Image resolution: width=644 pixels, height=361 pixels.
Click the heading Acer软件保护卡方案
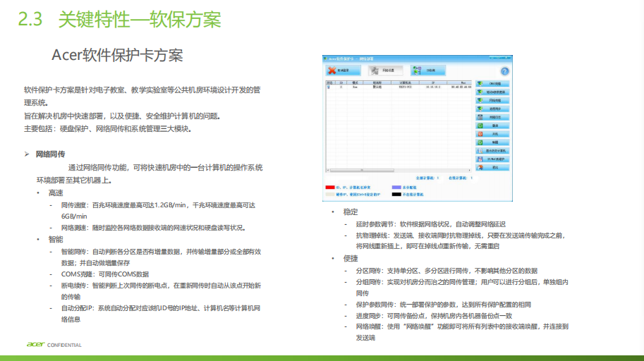point(118,55)
